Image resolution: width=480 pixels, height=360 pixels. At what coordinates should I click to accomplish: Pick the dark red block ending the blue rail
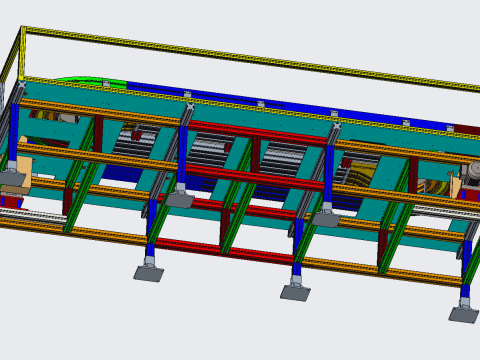pyautogui.click(x=467, y=130)
